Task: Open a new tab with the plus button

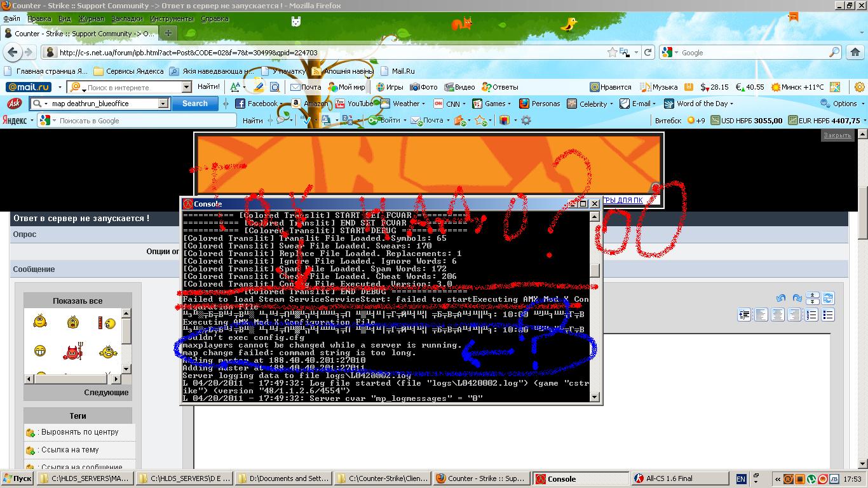Action: click(x=168, y=33)
